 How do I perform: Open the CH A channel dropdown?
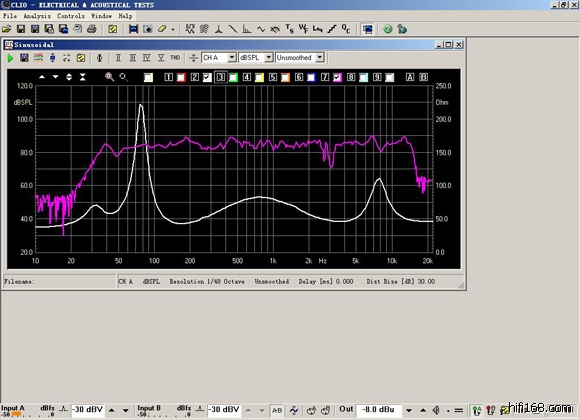click(232, 58)
